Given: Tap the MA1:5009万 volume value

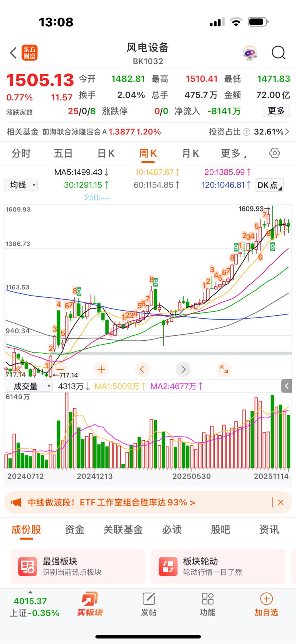Looking at the screenshot, I should [121, 386].
